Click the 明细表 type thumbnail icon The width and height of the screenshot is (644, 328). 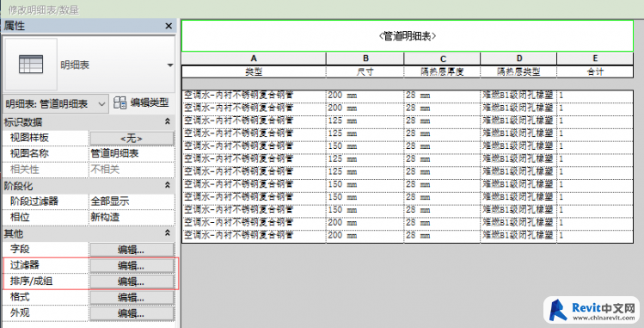tap(31, 65)
